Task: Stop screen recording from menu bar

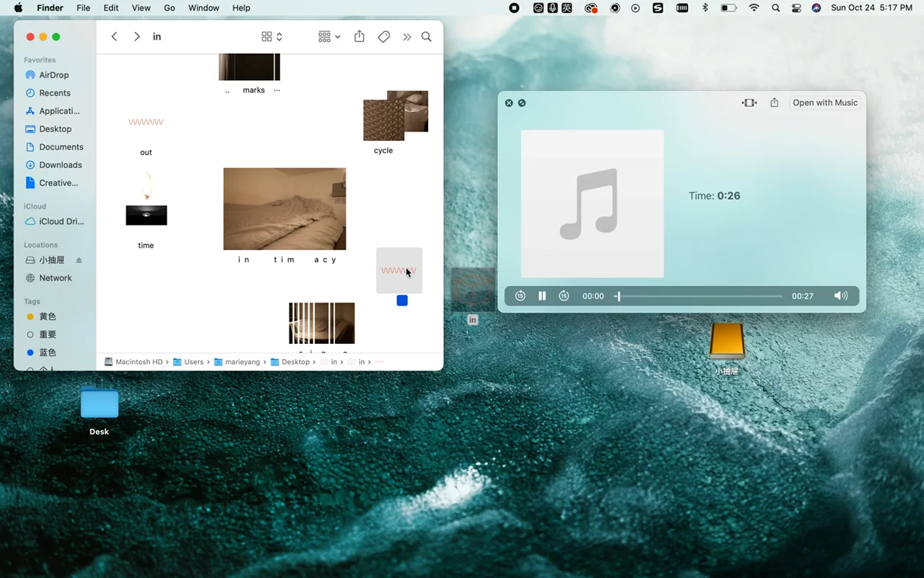Action: tap(514, 8)
